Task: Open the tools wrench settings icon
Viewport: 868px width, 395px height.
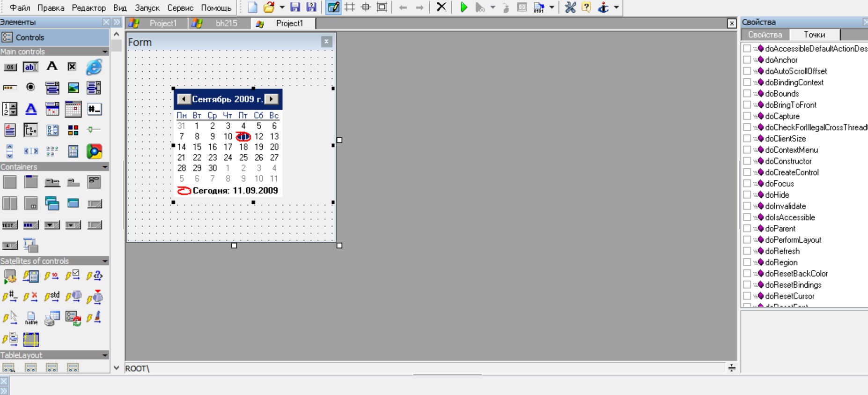Action: (x=570, y=7)
